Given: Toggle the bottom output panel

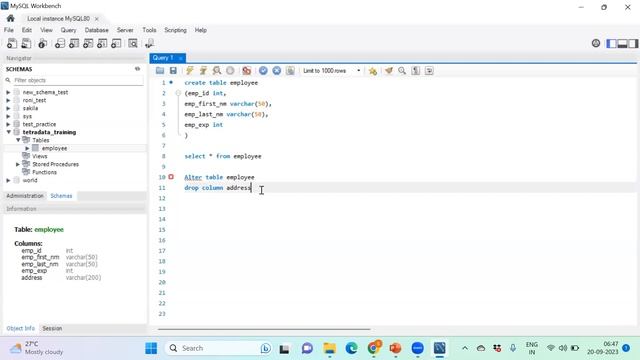Looking at the screenshot, I should pyautogui.click(x=622, y=43).
